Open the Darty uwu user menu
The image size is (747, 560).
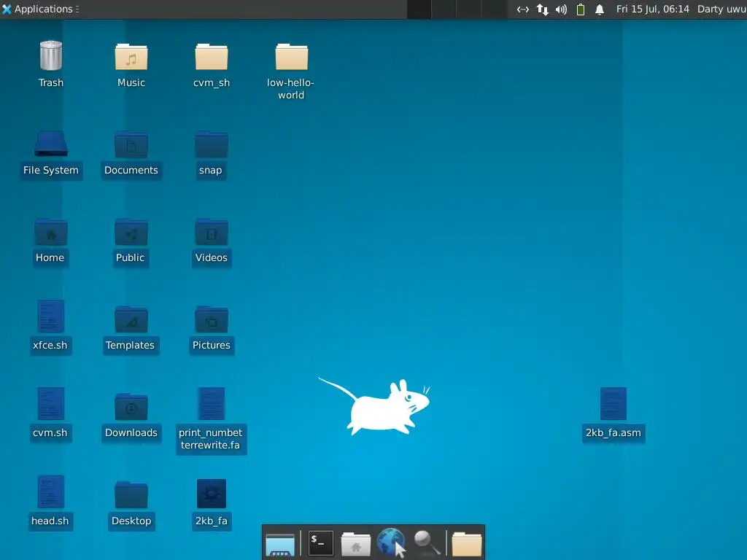(x=721, y=9)
